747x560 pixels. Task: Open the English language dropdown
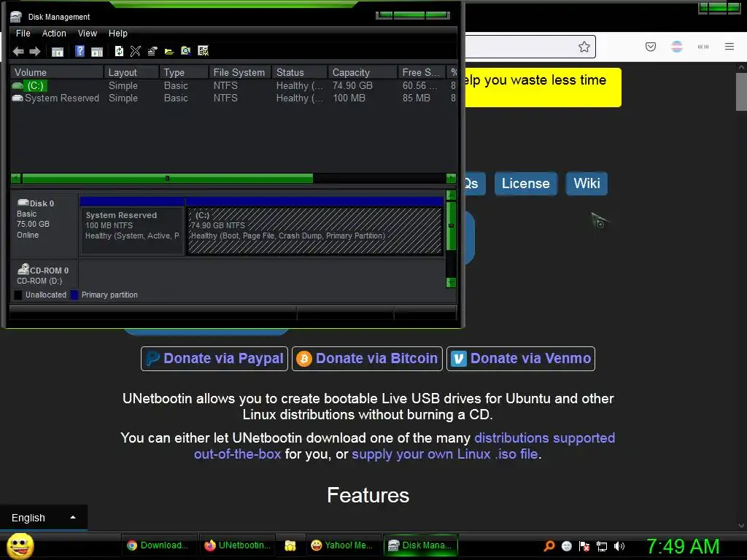click(x=43, y=518)
